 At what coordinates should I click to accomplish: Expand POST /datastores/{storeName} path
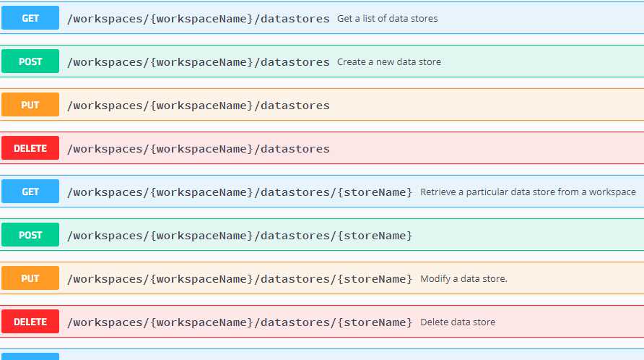(240, 236)
